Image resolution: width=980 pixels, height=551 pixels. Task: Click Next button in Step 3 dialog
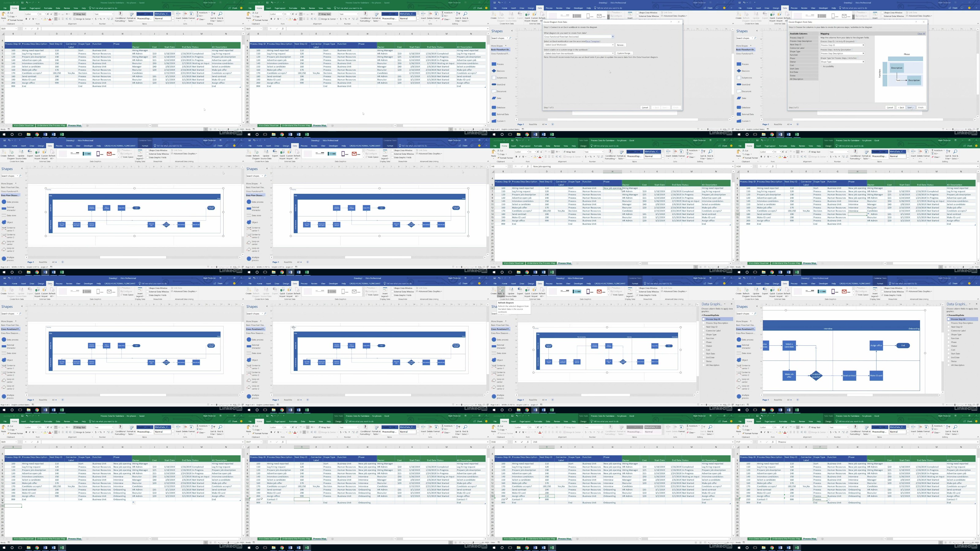pyautogui.click(x=910, y=108)
